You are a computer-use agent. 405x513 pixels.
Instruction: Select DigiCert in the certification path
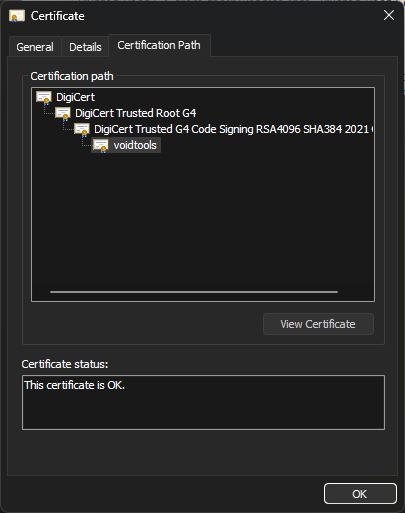coord(76,97)
